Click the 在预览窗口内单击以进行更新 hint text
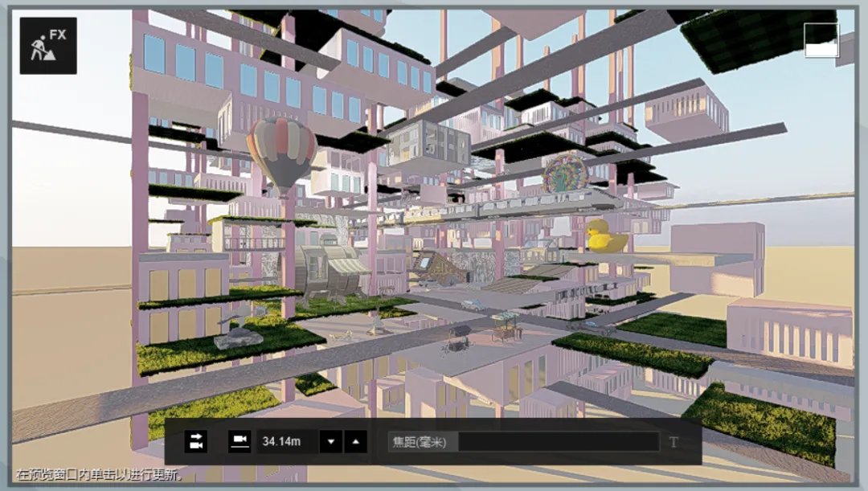The image size is (868, 491). (98, 474)
